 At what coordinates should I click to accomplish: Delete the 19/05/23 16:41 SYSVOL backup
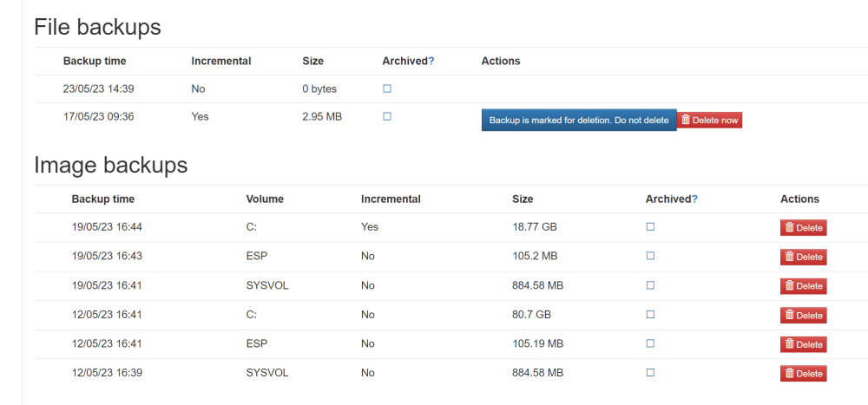click(803, 286)
